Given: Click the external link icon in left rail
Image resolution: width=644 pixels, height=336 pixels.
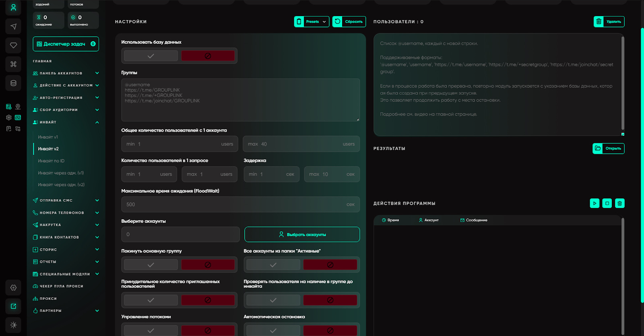Looking at the screenshot, I should (x=13, y=306).
